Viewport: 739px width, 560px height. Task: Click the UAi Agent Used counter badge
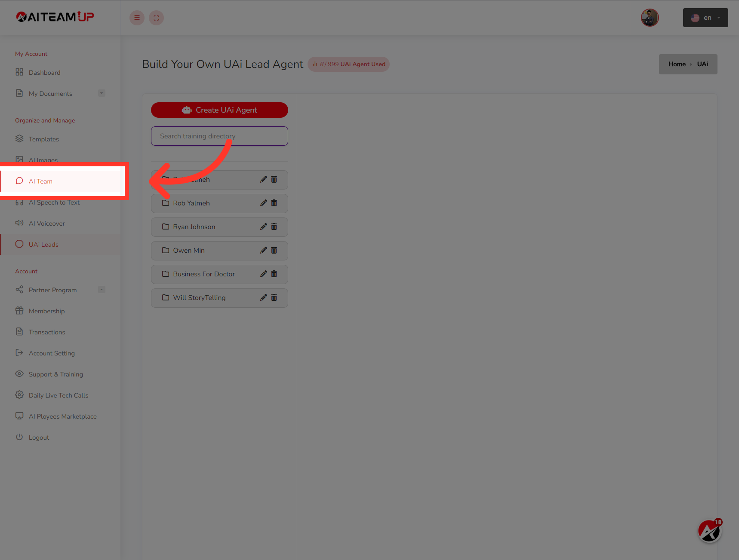coord(348,64)
